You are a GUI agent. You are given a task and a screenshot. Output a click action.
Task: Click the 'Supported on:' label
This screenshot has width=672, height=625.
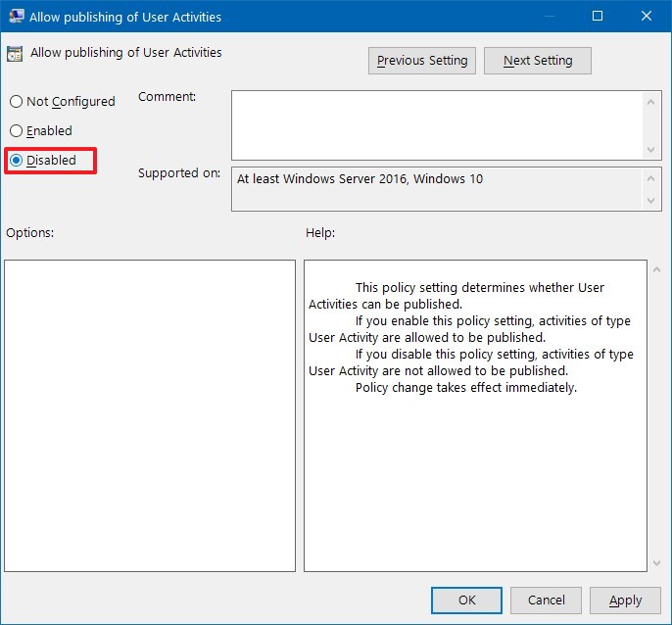(179, 173)
